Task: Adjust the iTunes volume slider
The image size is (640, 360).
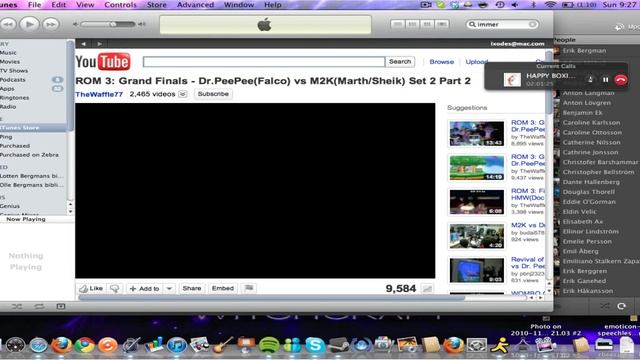Action: [108, 24]
